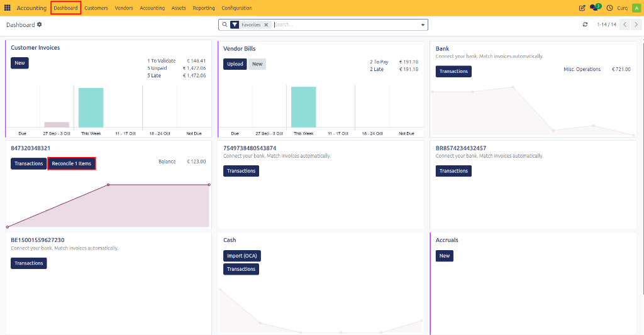This screenshot has width=644, height=335.
Task: Click the dashboard settings gear icon
Action: click(x=40, y=25)
